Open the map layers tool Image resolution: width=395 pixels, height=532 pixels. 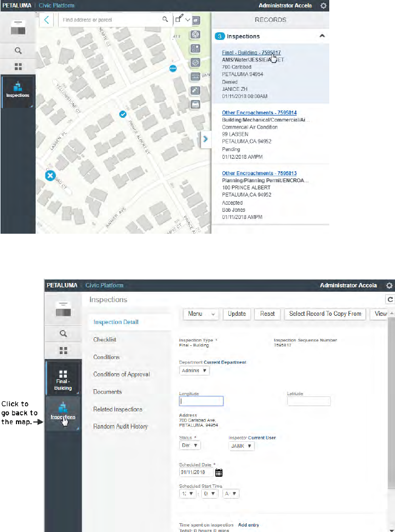pos(195,62)
